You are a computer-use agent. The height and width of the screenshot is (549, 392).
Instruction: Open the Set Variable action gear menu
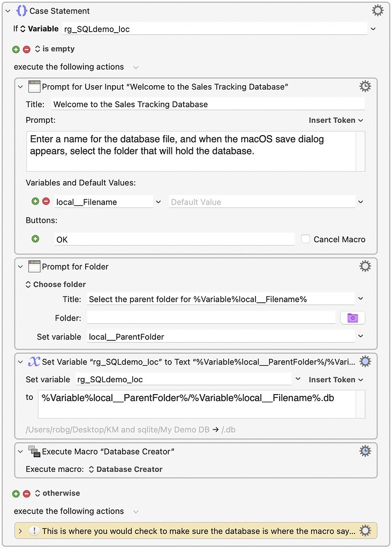click(365, 361)
